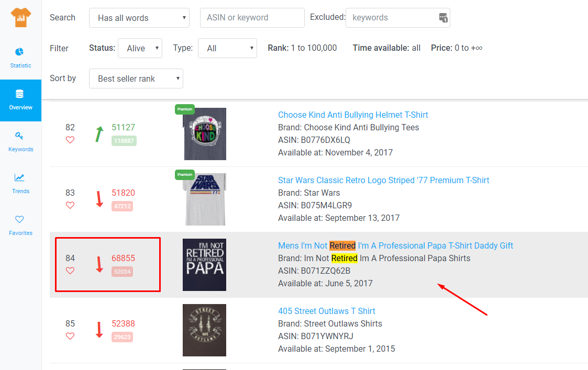
Task: Click Available at: June 5, 2017
Action: (325, 284)
